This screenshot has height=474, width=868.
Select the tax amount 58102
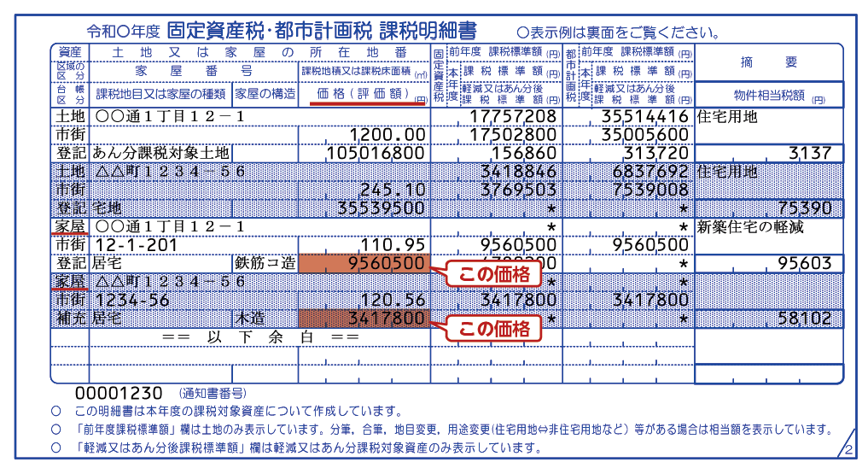point(804,318)
